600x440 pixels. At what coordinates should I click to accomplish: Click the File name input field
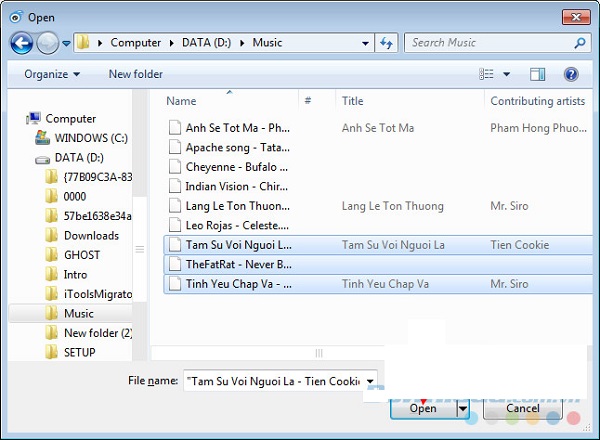tap(273, 381)
